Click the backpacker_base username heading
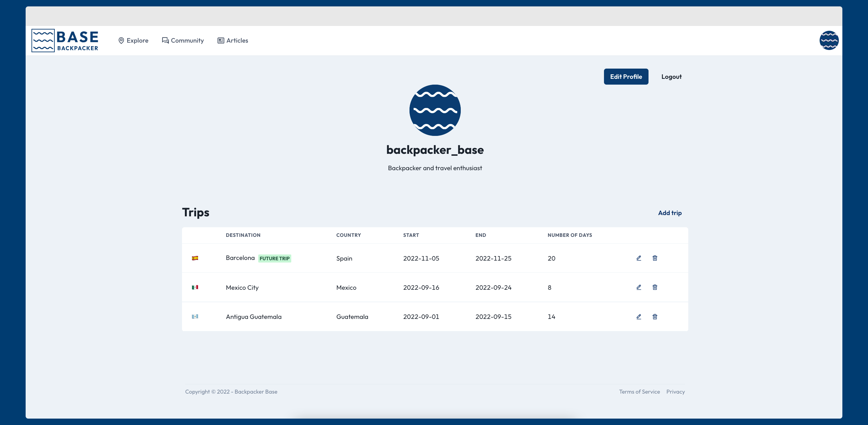This screenshot has height=425, width=868. 435,150
